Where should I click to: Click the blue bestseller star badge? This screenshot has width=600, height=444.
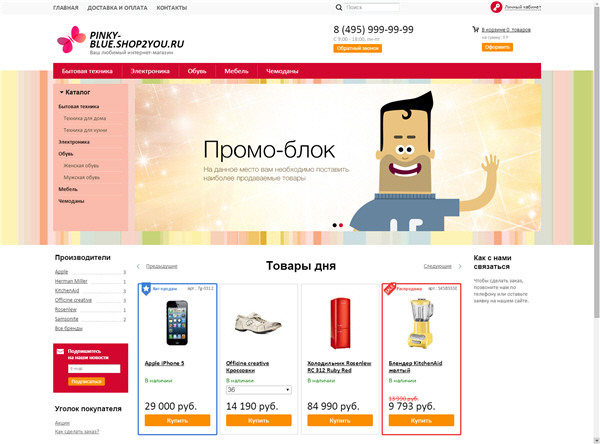[146, 289]
